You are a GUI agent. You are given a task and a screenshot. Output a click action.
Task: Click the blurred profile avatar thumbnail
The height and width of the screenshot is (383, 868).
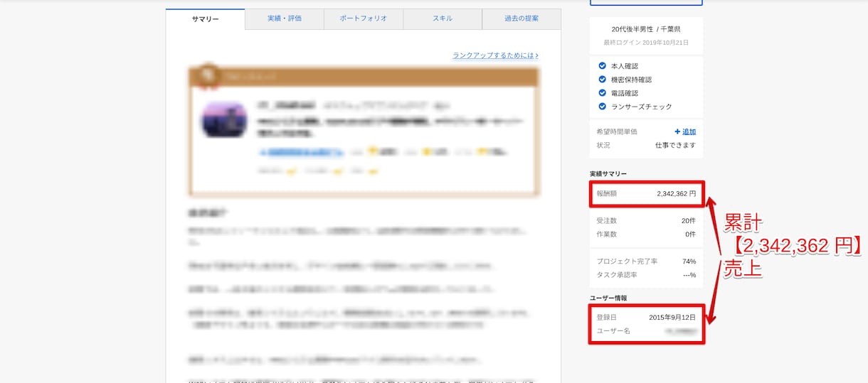tap(224, 119)
